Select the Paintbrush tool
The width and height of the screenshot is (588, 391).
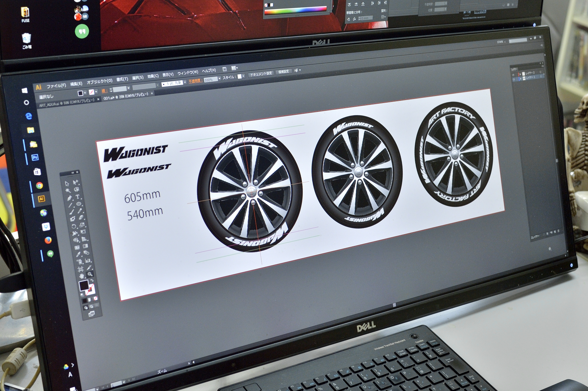(x=72, y=212)
